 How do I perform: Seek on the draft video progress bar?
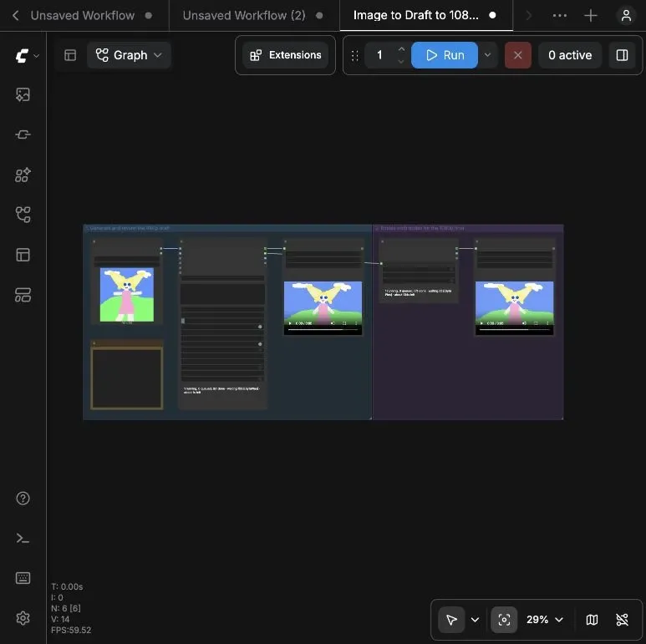[323, 329]
